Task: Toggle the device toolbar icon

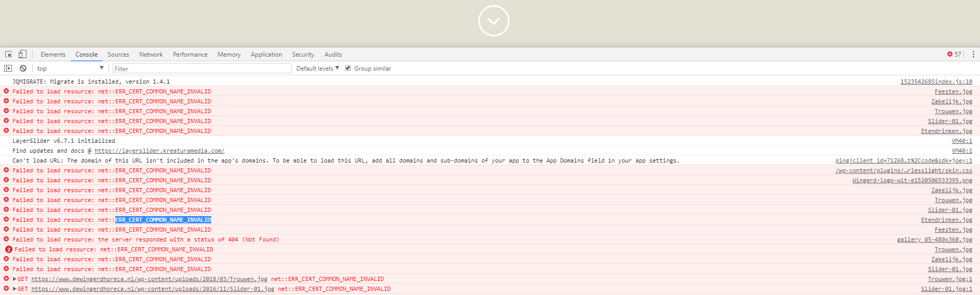Action: pos(22,55)
